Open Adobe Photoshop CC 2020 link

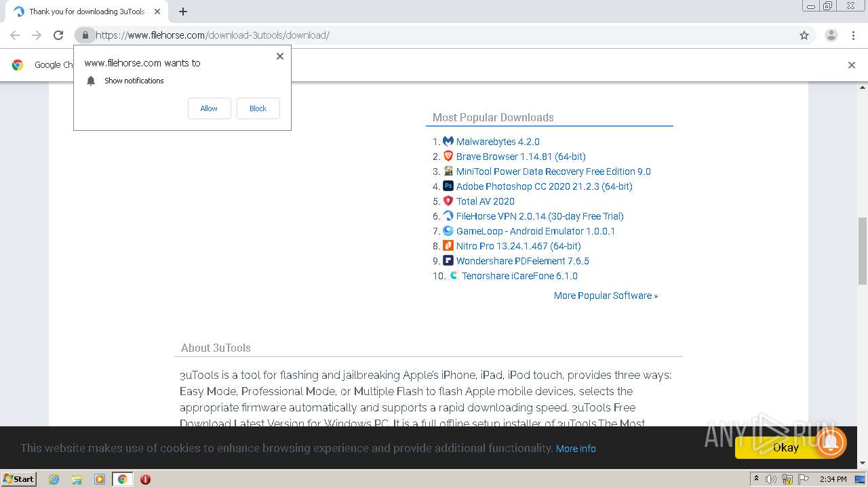[x=544, y=186]
